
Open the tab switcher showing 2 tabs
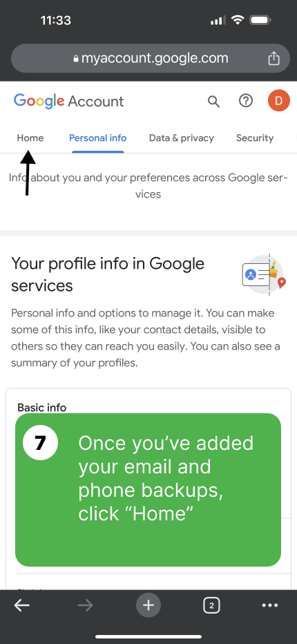211,605
